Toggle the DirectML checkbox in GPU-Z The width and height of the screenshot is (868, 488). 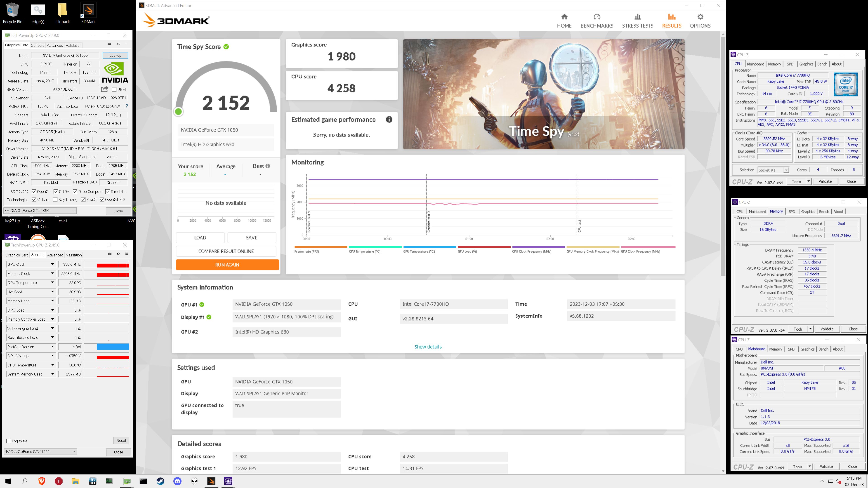point(108,192)
